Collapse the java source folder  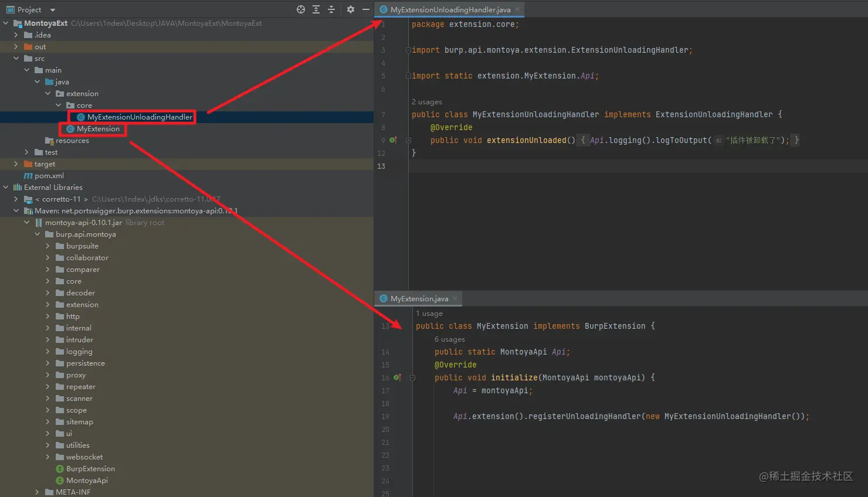38,82
